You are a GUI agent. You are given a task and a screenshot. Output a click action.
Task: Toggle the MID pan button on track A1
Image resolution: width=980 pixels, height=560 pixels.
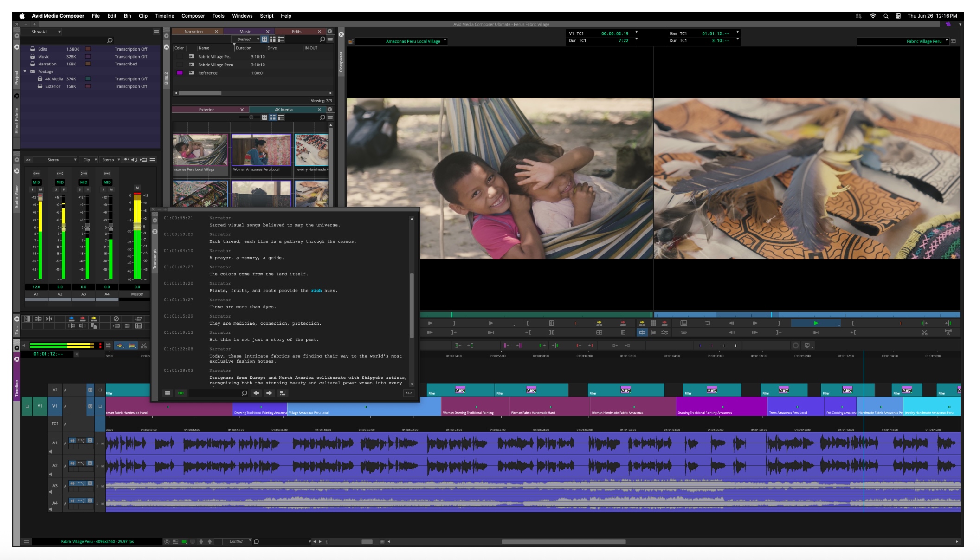(x=36, y=182)
